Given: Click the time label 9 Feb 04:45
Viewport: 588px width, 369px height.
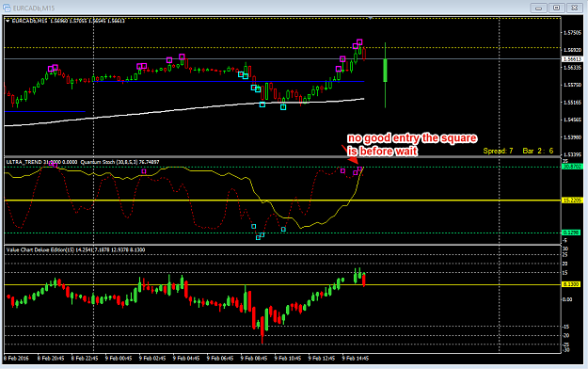Looking at the screenshot, I should pos(186,359).
